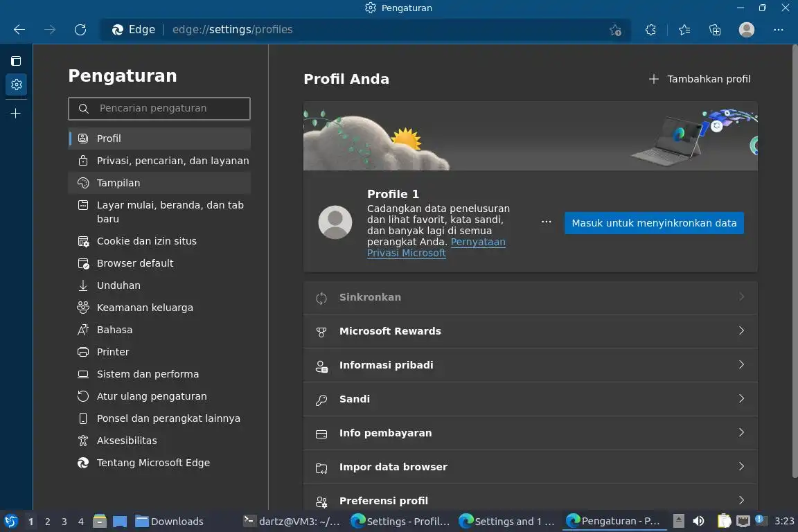
Task: Open Edge settings and more menu
Action: point(779,30)
